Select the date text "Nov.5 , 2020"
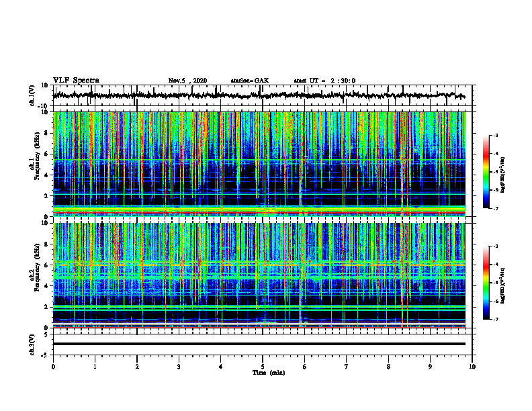This screenshot has height=411, width=532. click(187, 81)
